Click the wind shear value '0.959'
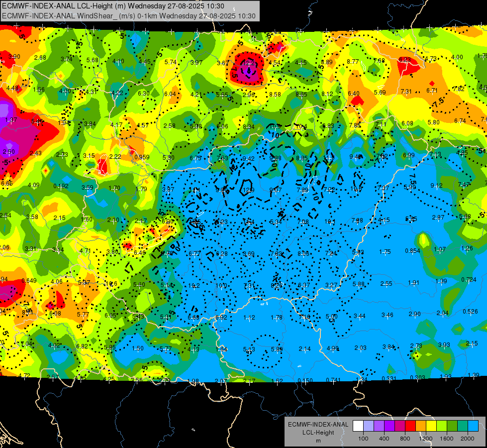The height and width of the screenshot is (448, 487). click(x=142, y=157)
